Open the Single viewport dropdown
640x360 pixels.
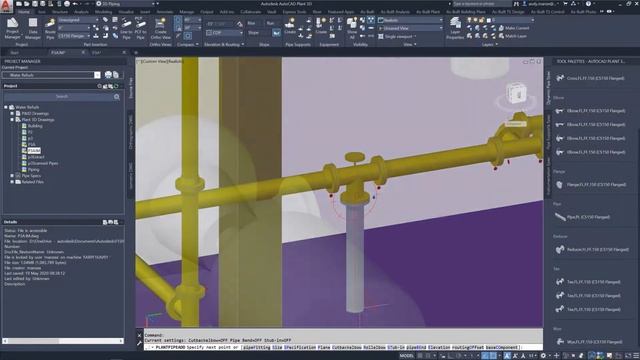tap(398, 36)
